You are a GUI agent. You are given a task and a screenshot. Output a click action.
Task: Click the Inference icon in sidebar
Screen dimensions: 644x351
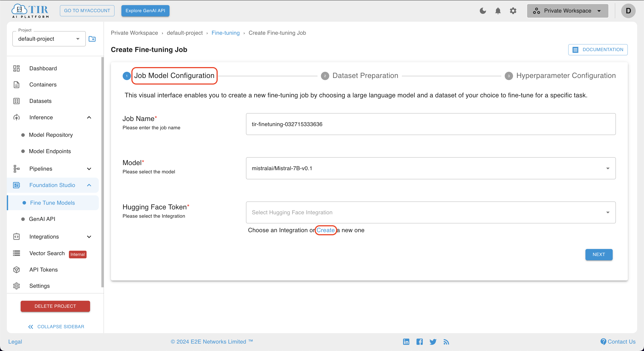tap(16, 117)
